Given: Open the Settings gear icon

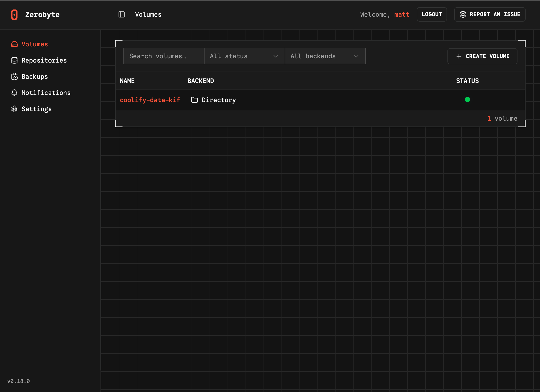Looking at the screenshot, I should (14, 109).
